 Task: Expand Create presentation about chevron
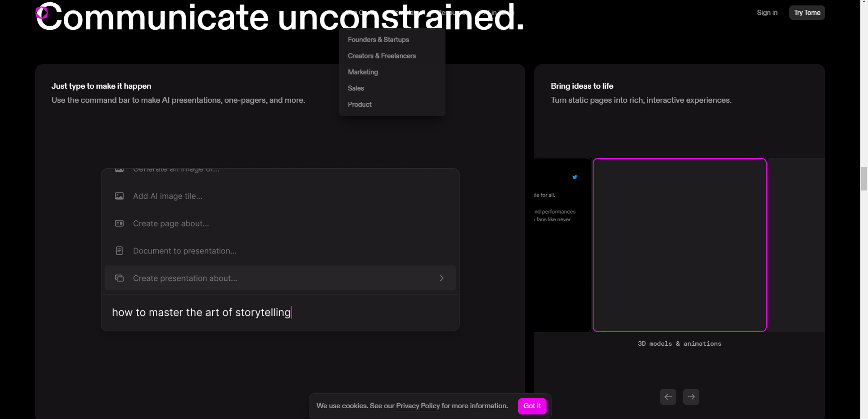(x=442, y=278)
